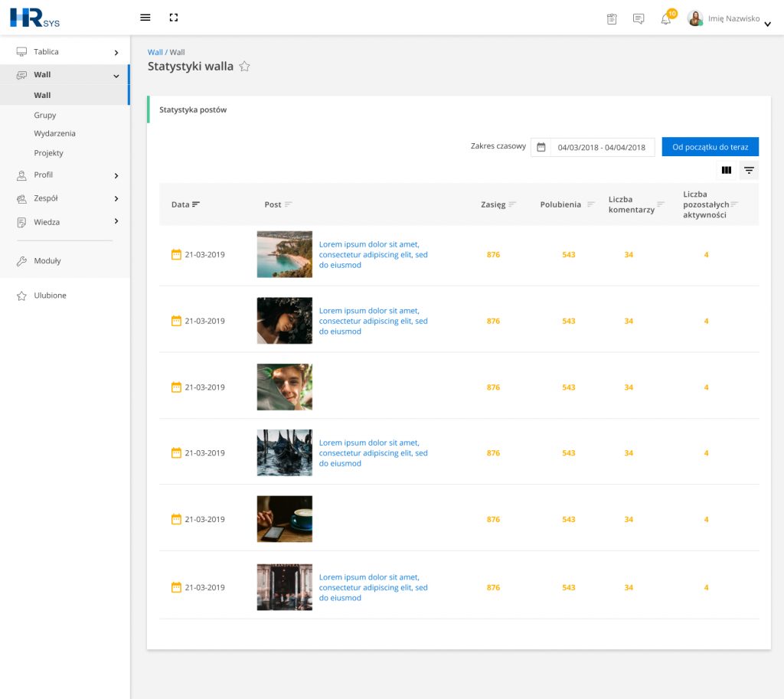
Task: Sort by Post column icon
Action: (288, 204)
